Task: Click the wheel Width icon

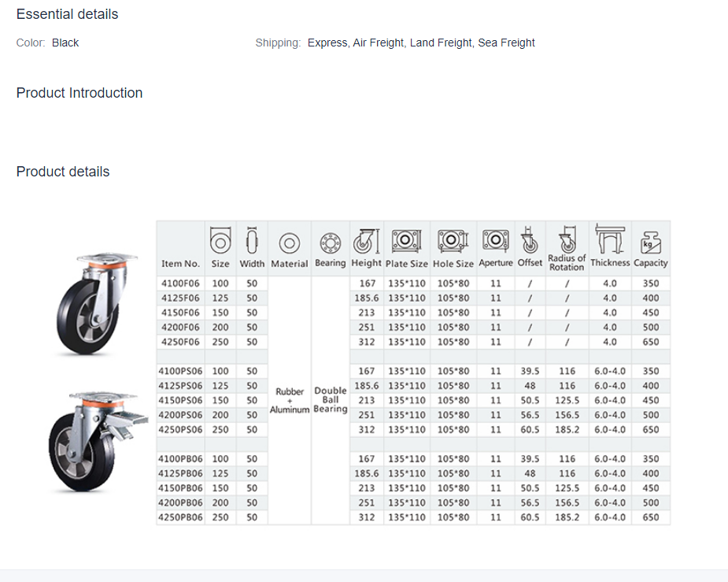Action: pyautogui.click(x=252, y=239)
